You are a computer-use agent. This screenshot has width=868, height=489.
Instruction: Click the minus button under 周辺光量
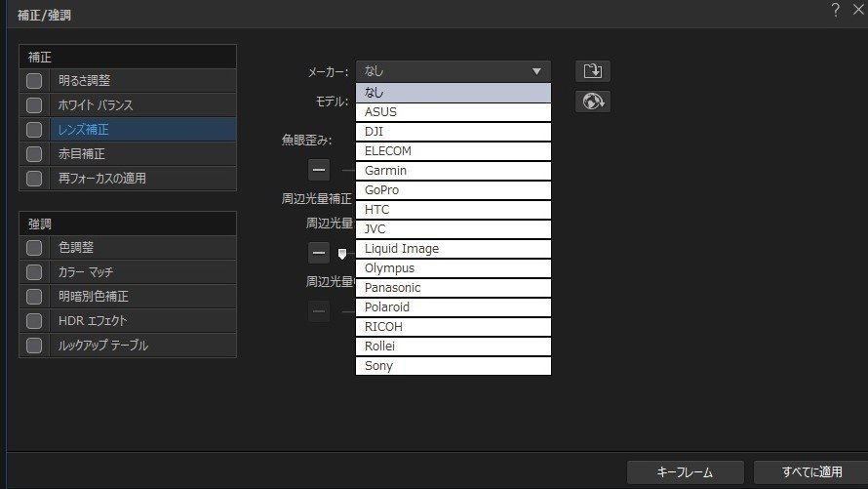(319, 253)
